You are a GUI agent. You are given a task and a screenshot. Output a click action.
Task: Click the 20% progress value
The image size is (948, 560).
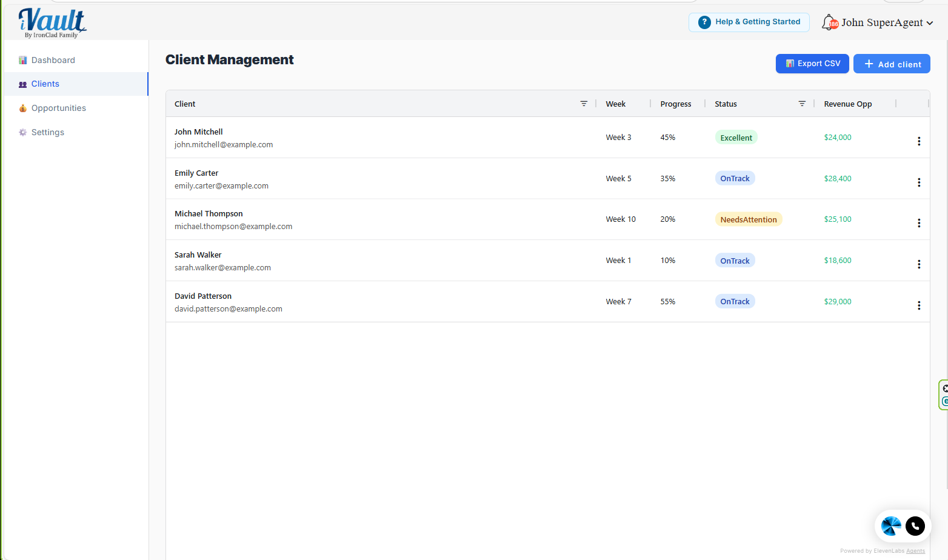point(667,219)
